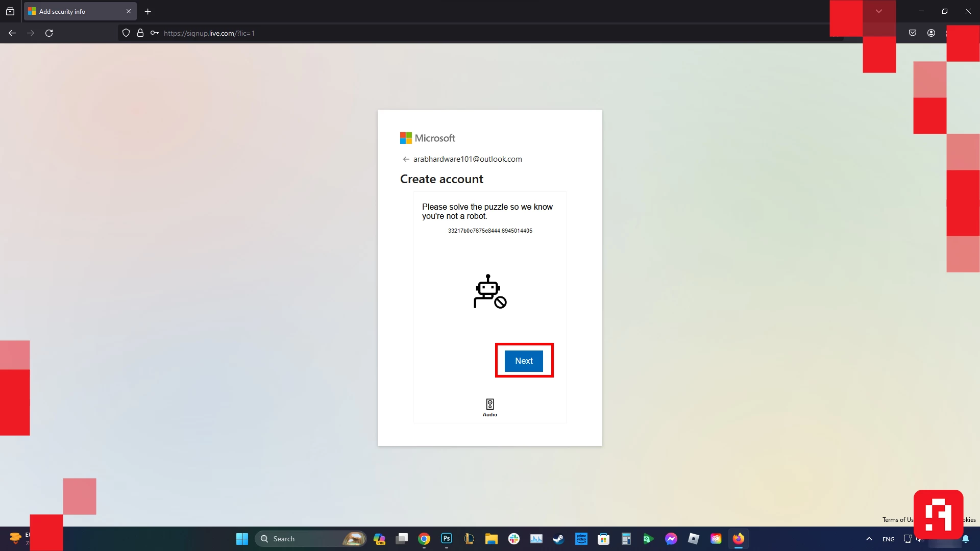Close the Add security info tab
980x551 pixels.
tap(129, 11)
